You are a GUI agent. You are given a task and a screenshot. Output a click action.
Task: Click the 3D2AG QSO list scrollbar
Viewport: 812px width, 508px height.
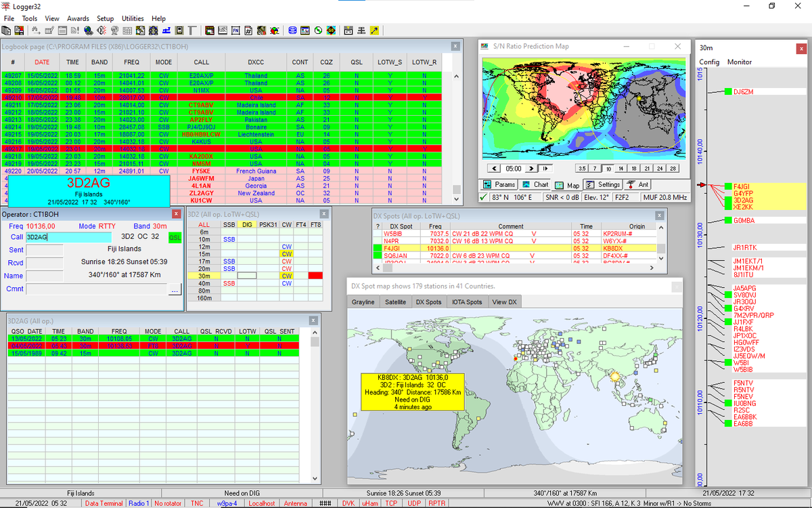[x=315, y=406]
